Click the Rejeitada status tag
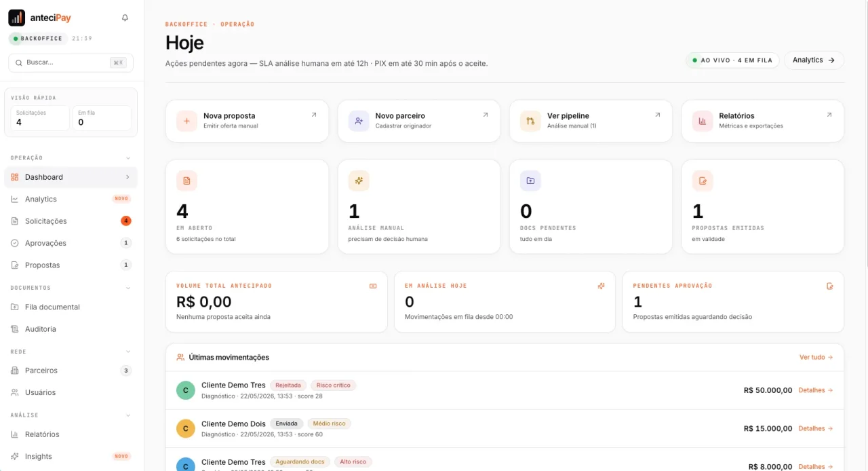Viewport: 868px width, 471px height. point(288,385)
